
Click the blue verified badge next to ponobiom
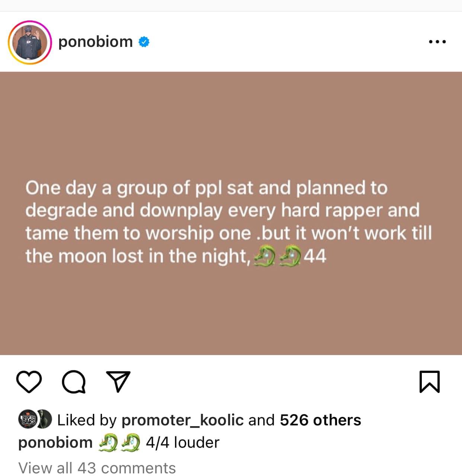coord(144,42)
